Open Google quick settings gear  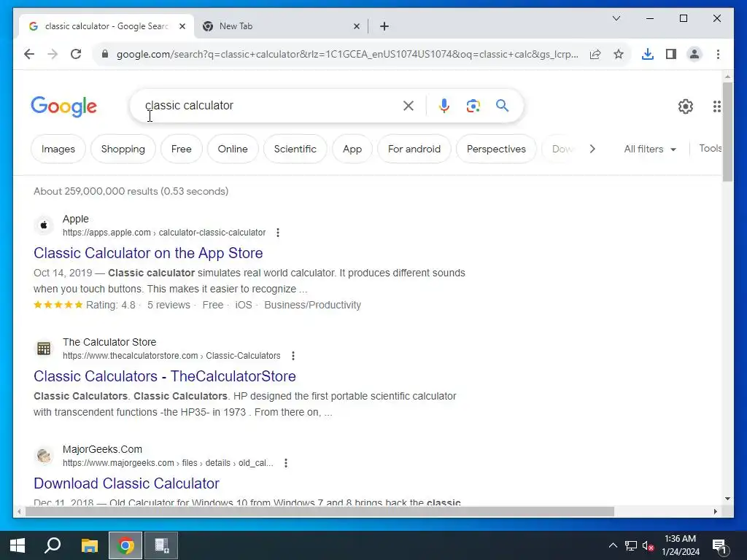(686, 106)
